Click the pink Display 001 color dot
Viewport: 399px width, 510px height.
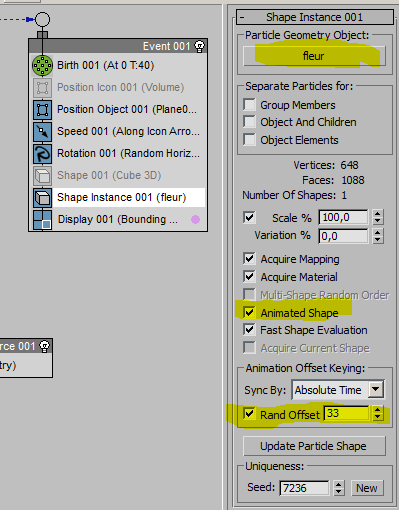(195, 219)
